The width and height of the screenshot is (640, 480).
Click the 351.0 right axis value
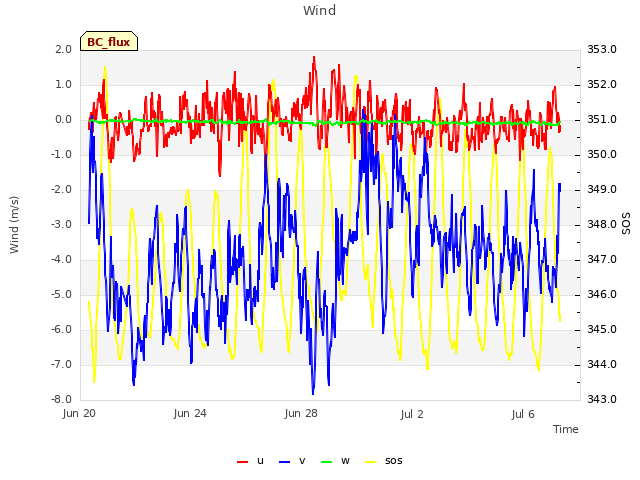coord(602,120)
